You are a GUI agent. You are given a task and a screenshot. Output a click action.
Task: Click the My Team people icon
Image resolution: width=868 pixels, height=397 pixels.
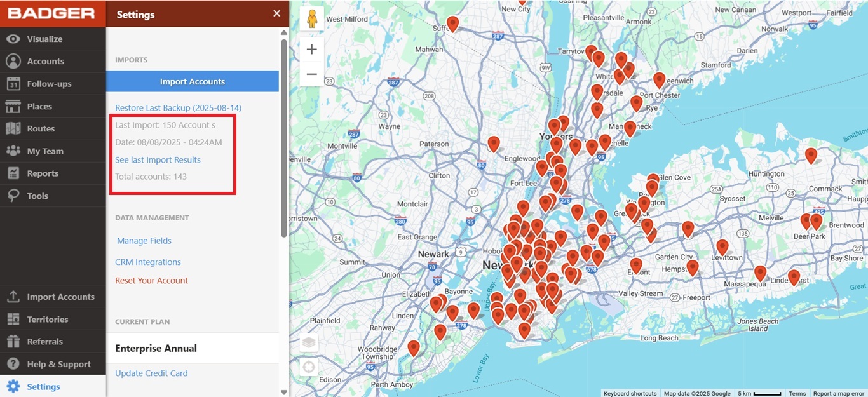[13, 151]
